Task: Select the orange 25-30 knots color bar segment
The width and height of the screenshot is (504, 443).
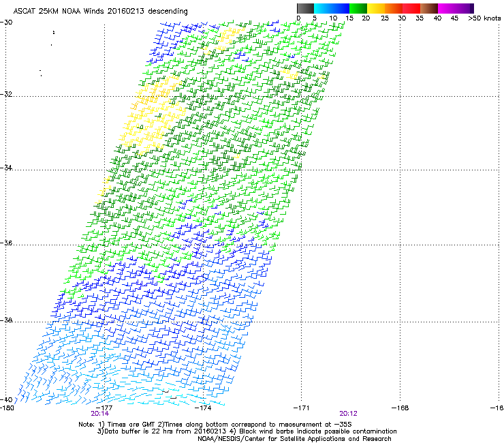Action: [x=394, y=8]
